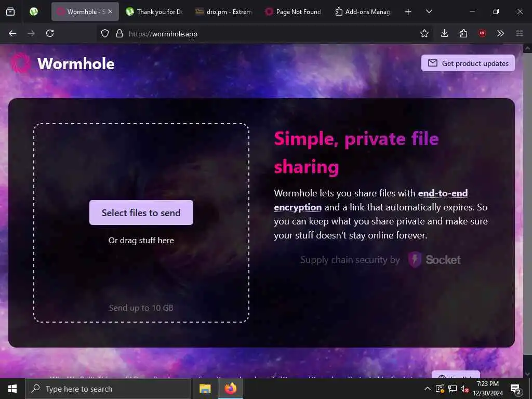Image resolution: width=532 pixels, height=399 pixels.
Task: Open the Windows Start menu
Action: click(x=12, y=389)
